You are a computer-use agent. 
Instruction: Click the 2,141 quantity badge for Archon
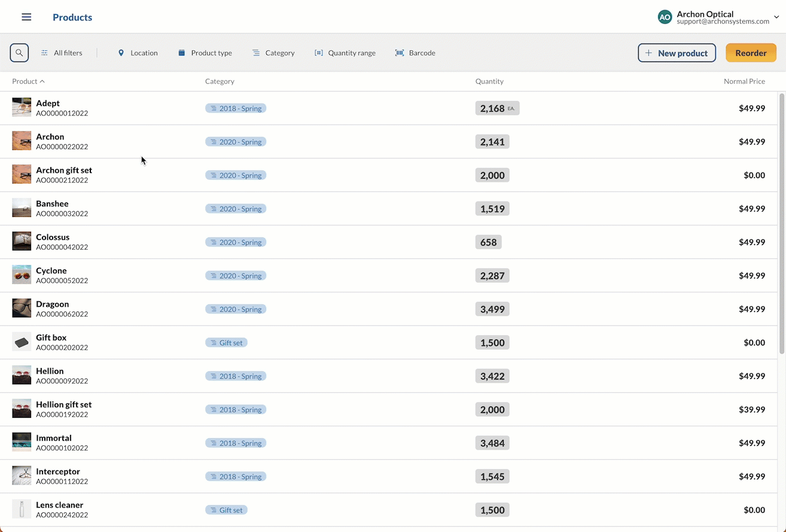click(492, 142)
